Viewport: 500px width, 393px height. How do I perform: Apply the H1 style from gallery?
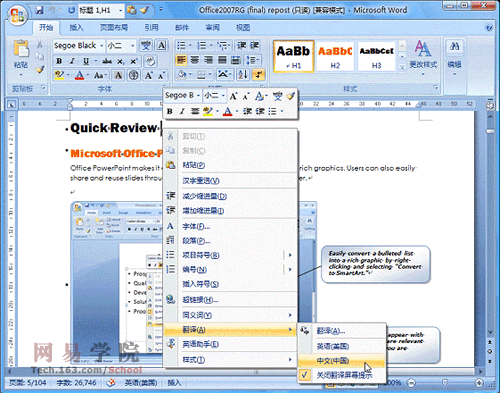click(x=293, y=56)
